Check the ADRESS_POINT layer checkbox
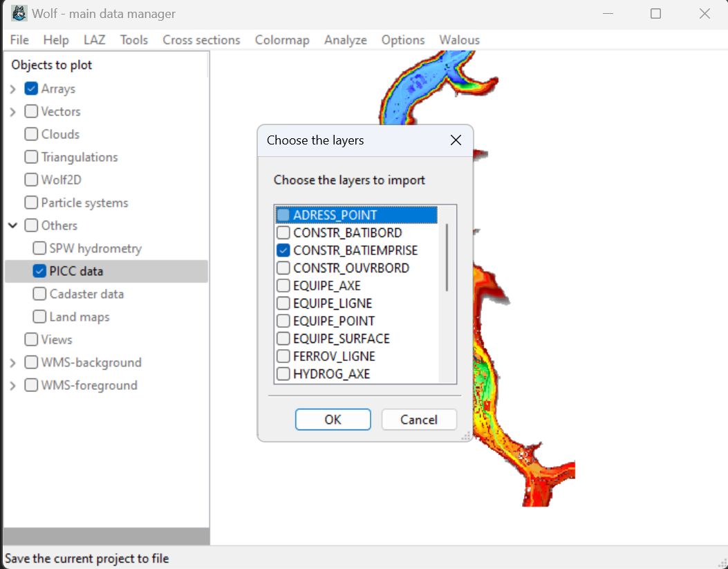Screen dimensions: 728x569 (283, 215)
